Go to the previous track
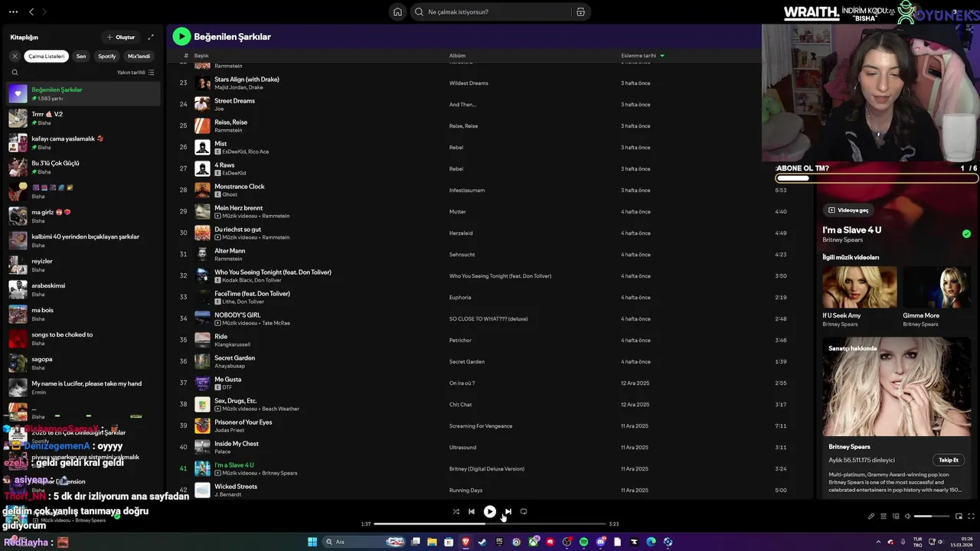980x551 pixels. click(472, 511)
